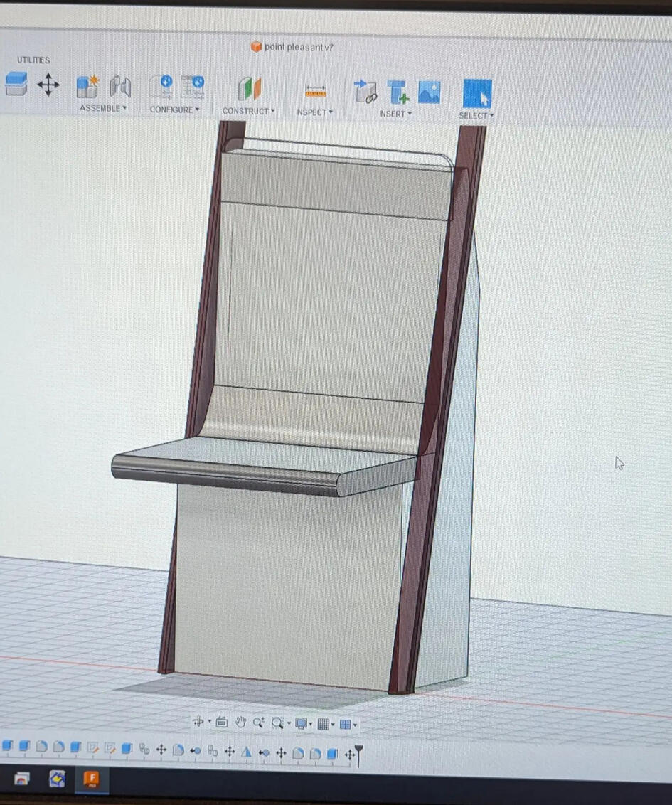Activate the Pan hand tool
The height and width of the screenshot is (805, 672).
(x=240, y=723)
